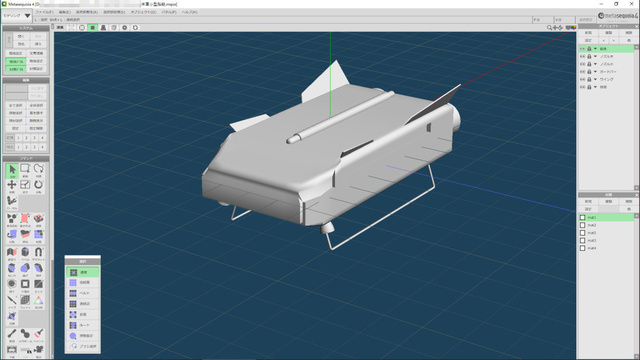This screenshot has height=360, width=640.
Task: Open the ファイル menu
Action: [44, 12]
